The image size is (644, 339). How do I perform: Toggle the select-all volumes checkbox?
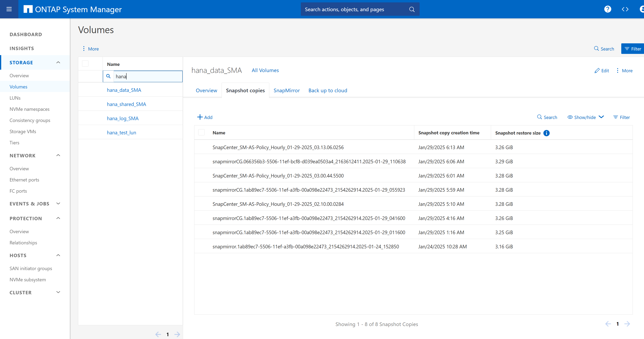(x=85, y=64)
